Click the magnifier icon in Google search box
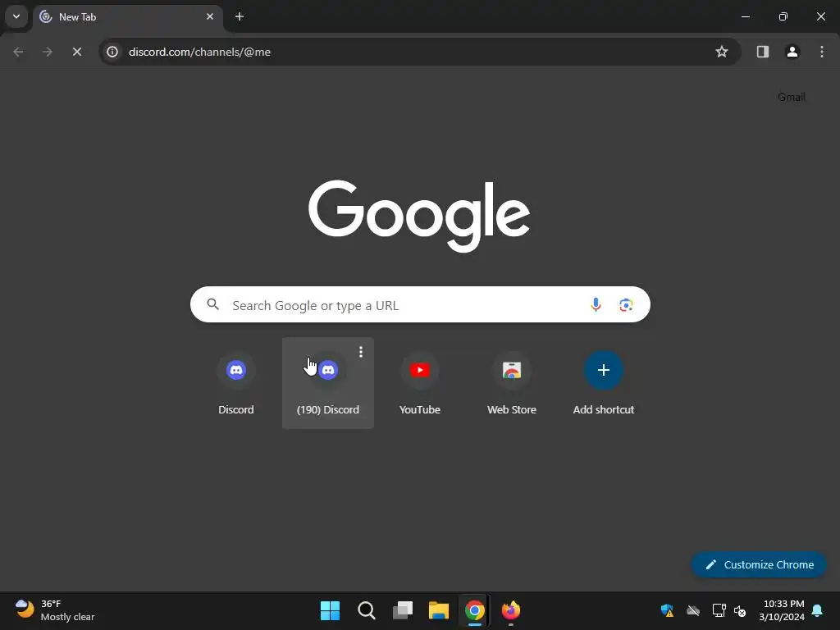Screen dimensions: 840x630 (x=213, y=305)
